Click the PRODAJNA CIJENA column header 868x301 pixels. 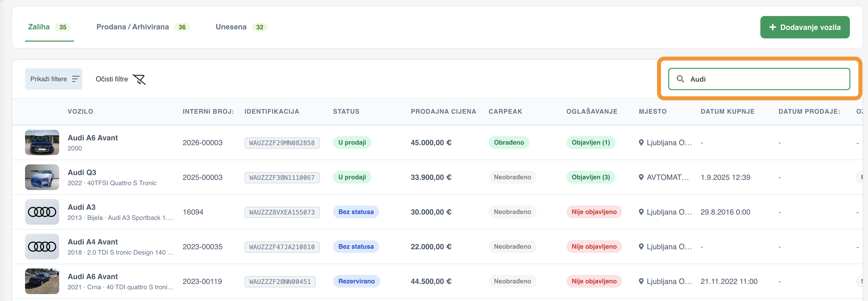[x=443, y=111]
